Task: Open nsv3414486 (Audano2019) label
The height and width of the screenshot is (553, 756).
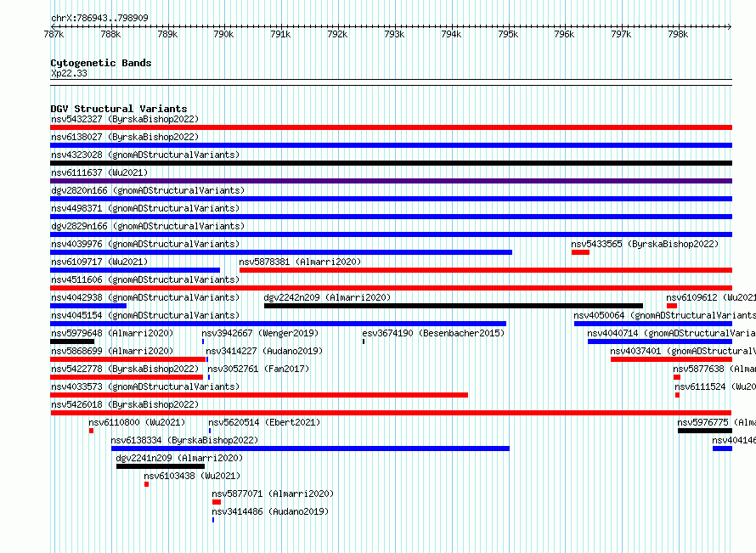Action: coord(270,511)
